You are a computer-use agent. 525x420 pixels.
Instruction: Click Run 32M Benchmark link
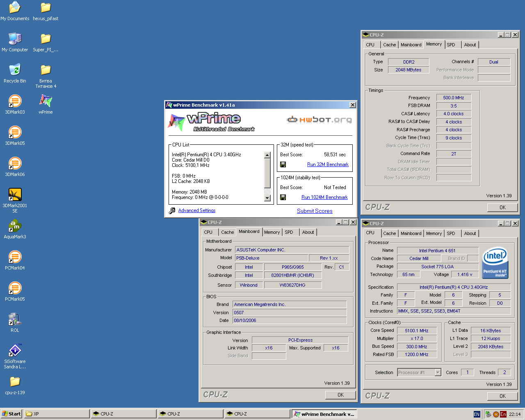pyautogui.click(x=328, y=164)
